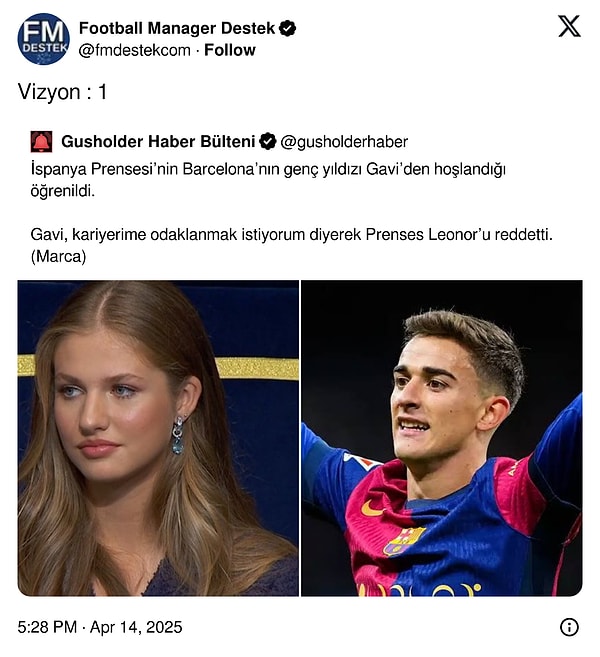Open the Football Manager Destek display name
Screen dimensions: 600x657
[176, 28]
